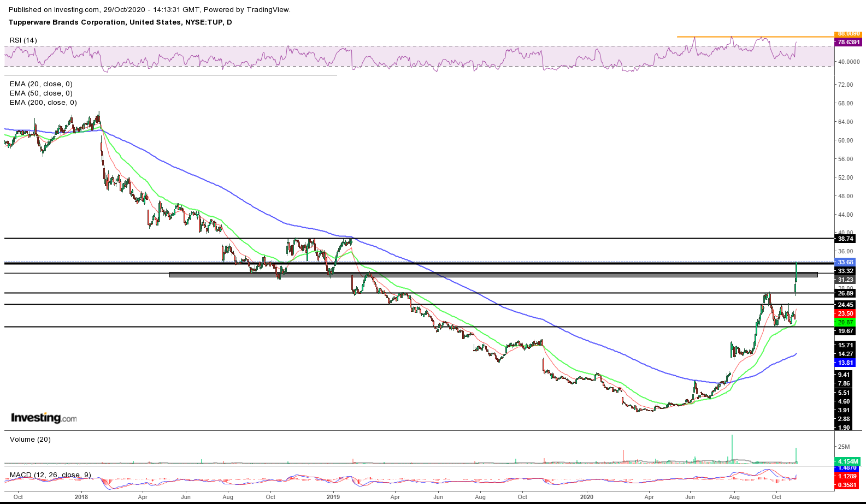Select the blue 33.68 current price tag
This screenshot has height=504, width=866.
(x=845, y=262)
